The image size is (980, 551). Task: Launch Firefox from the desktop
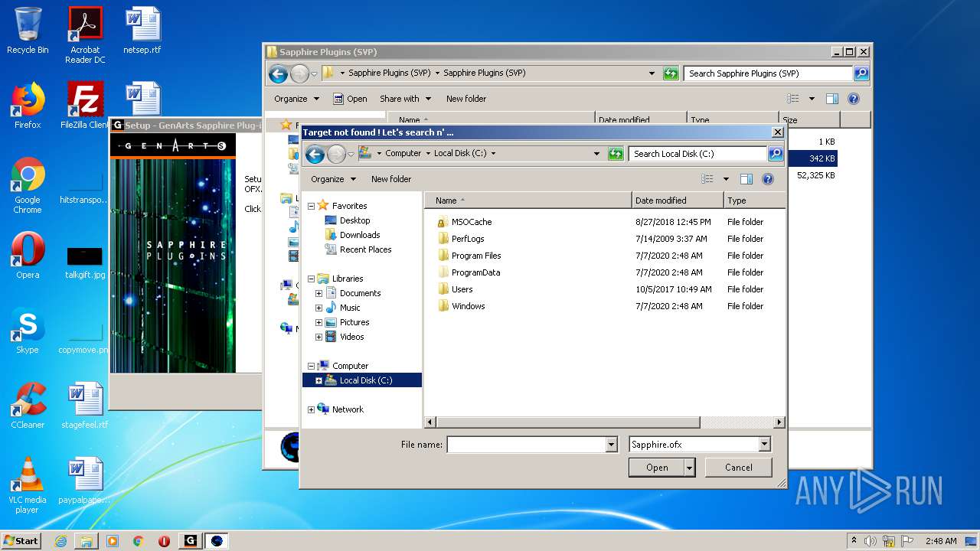[x=28, y=106]
